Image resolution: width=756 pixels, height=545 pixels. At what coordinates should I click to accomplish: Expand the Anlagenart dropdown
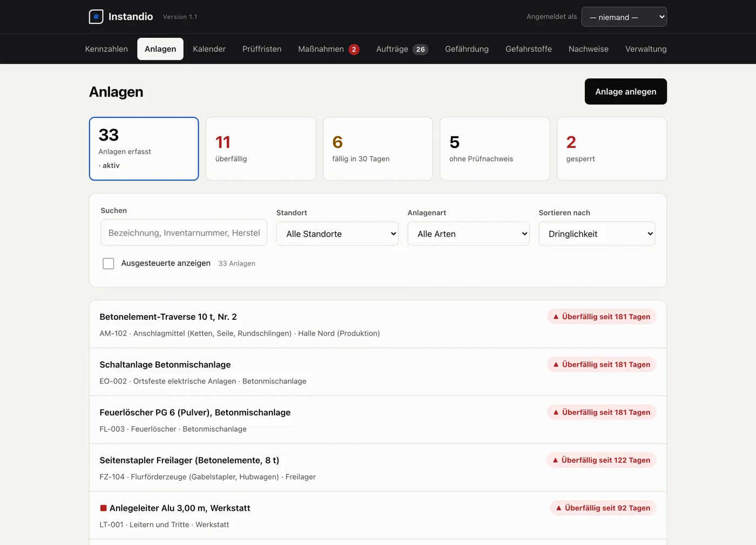468,234
